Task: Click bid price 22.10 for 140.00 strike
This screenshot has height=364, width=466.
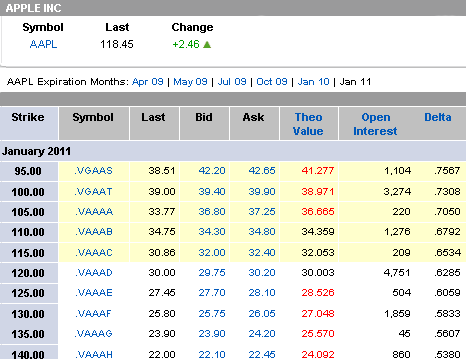Action: pyautogui.click(x=212, y=355)
